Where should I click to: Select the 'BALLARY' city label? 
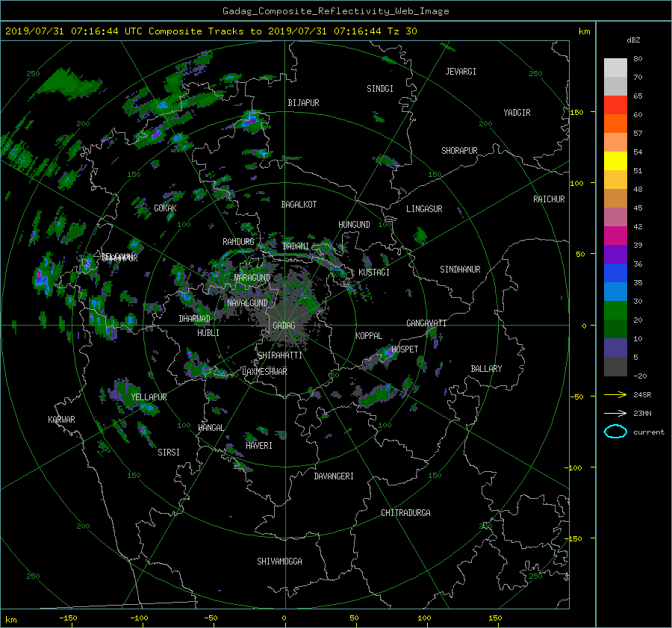tap(486, 369)
